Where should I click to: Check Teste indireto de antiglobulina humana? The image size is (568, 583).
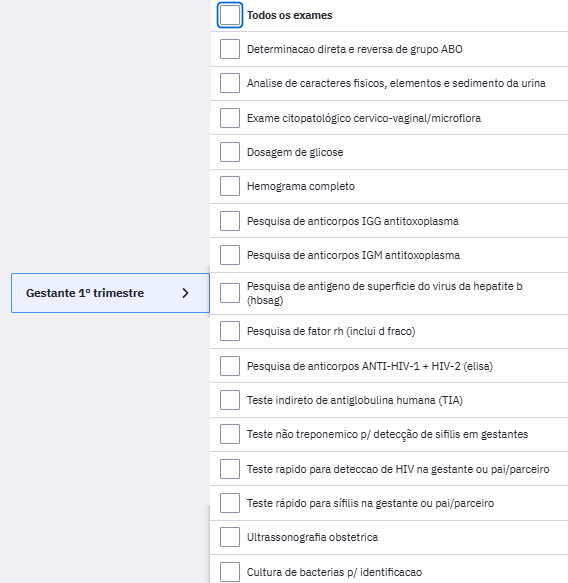tap(230, 400)
